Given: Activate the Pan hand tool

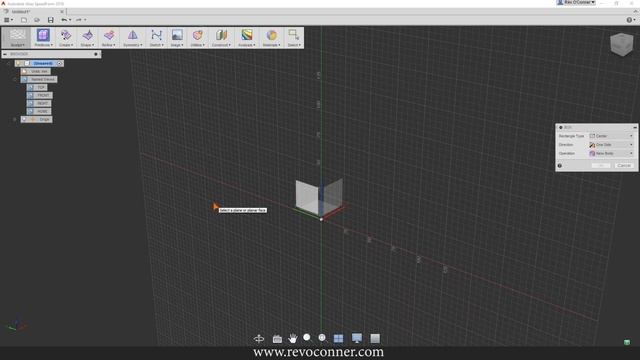Looking at the screenshot, I should click(x=293, y=338).
